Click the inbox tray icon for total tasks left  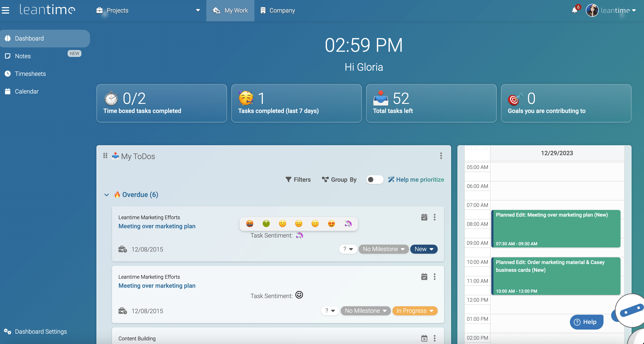click(x=381, y=98)
